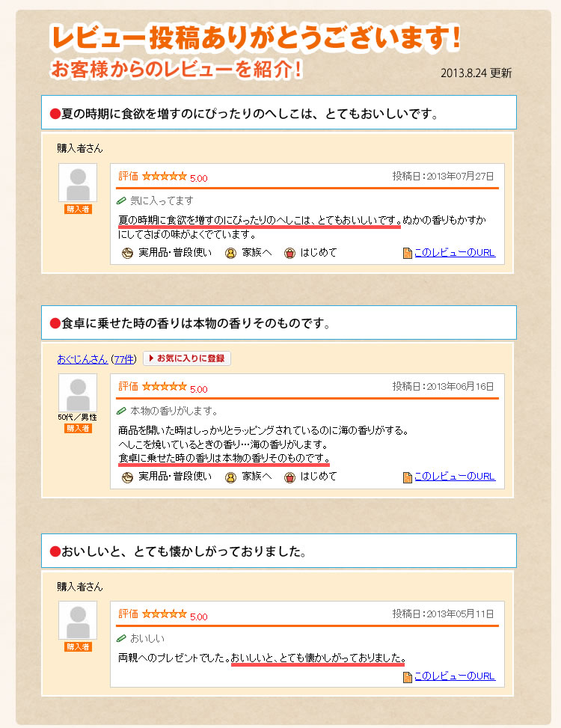Click the family face icon in first review
The width and height of the screenshot is (561, 728).
230,253
